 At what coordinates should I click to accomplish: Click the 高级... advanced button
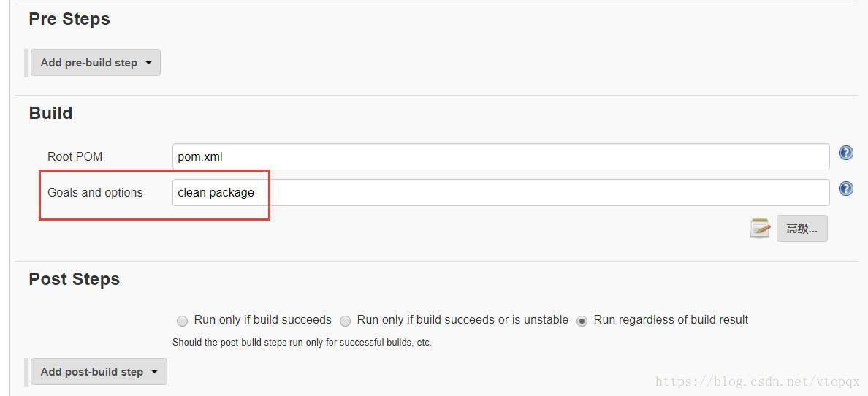click(802, 228)
